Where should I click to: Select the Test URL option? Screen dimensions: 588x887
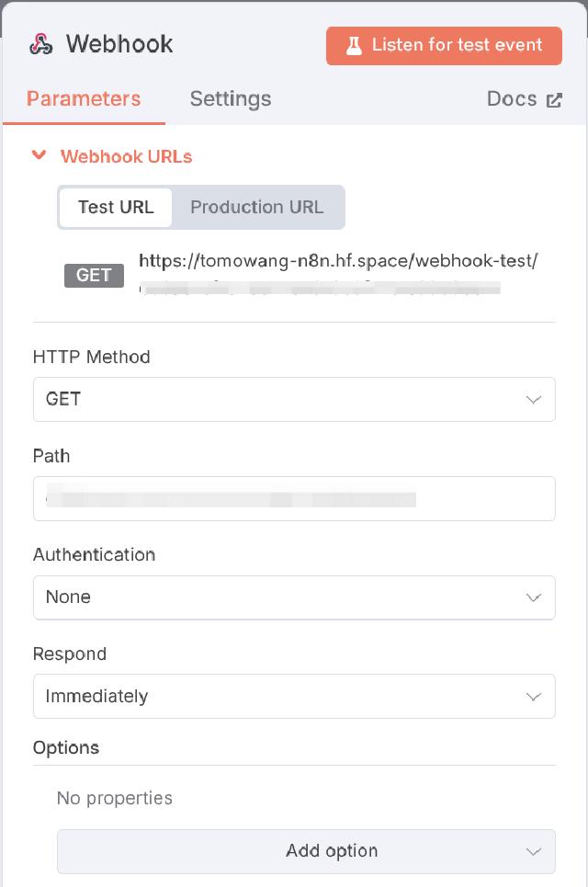coord(117,207)
